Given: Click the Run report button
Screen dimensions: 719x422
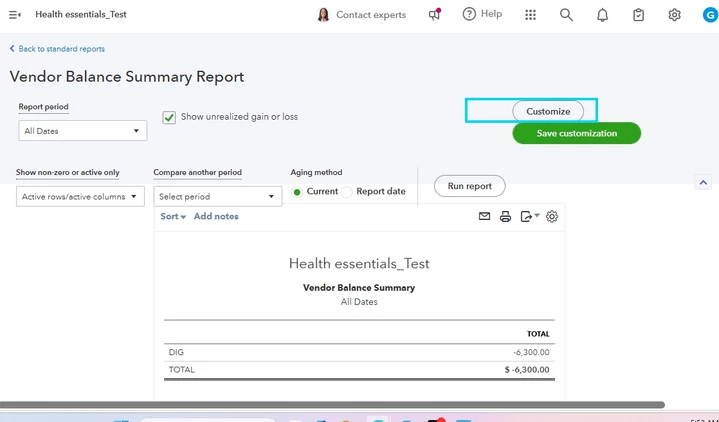Looking at the screenshot, I should (x=470, y=186).
